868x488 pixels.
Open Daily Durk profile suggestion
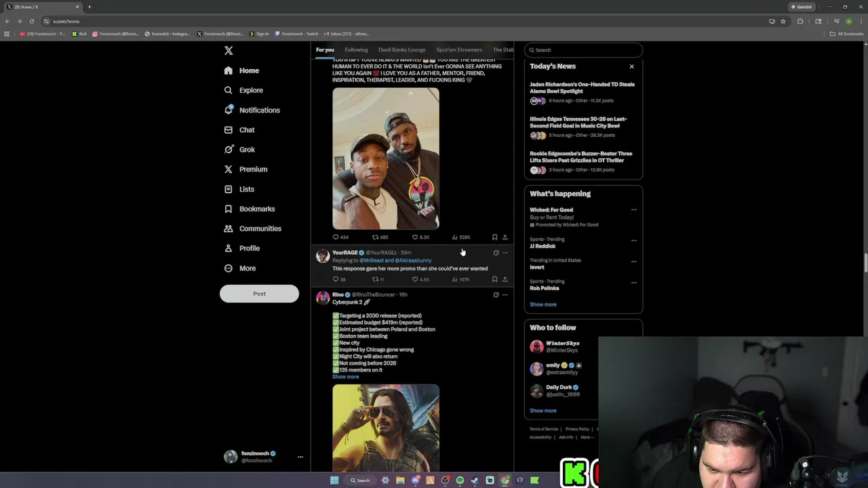click(x=563, y=391)
